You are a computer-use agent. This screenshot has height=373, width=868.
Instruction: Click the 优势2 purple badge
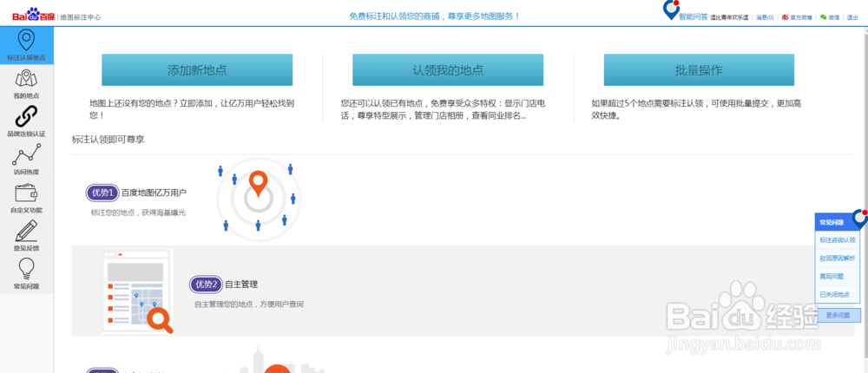(206, 285)
